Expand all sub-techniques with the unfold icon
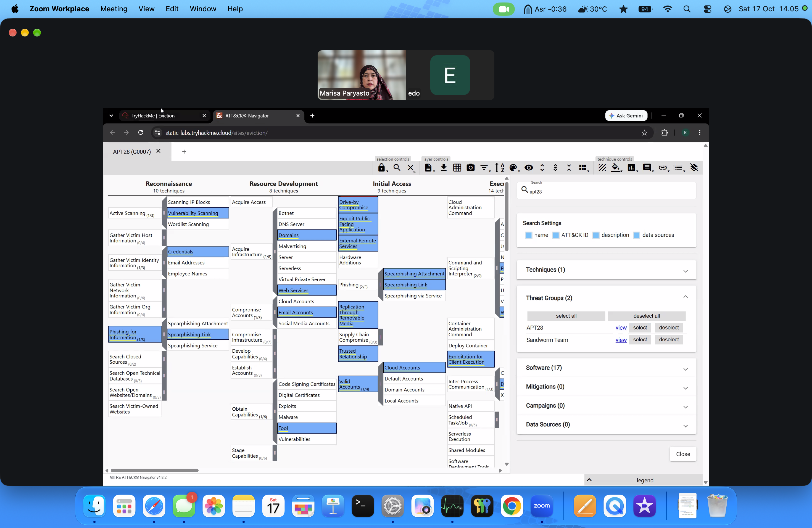 [x=542, y=167]
